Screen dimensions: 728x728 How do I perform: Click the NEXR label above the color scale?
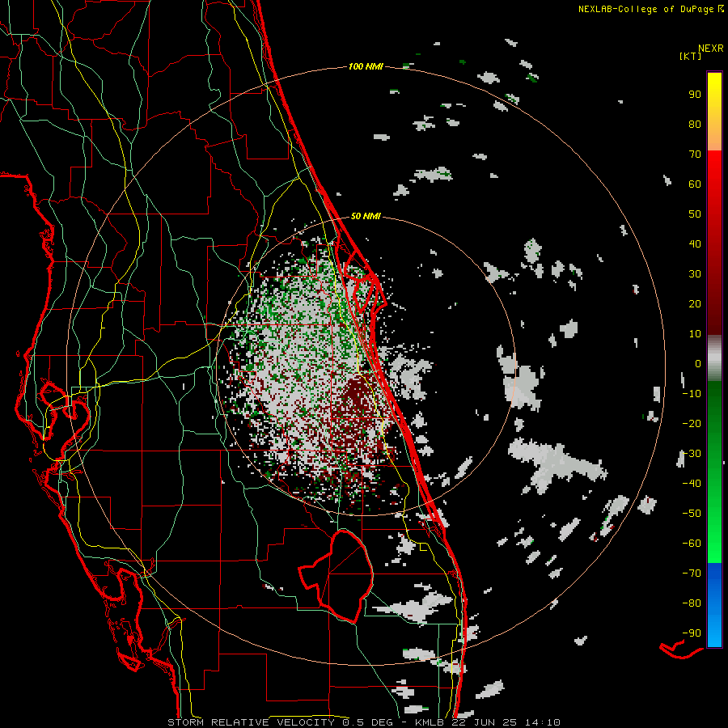[711, 48]
